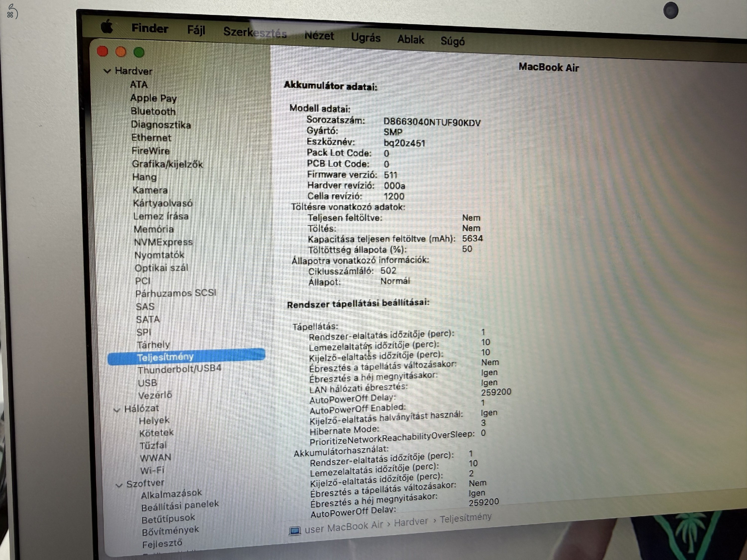Open the Finder menu
This screenshot has height=560, width=747.
(x=150, y=28)
